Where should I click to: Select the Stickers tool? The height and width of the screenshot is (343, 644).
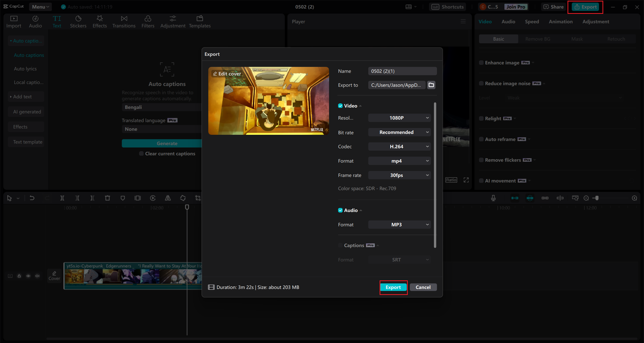point(78,21)
